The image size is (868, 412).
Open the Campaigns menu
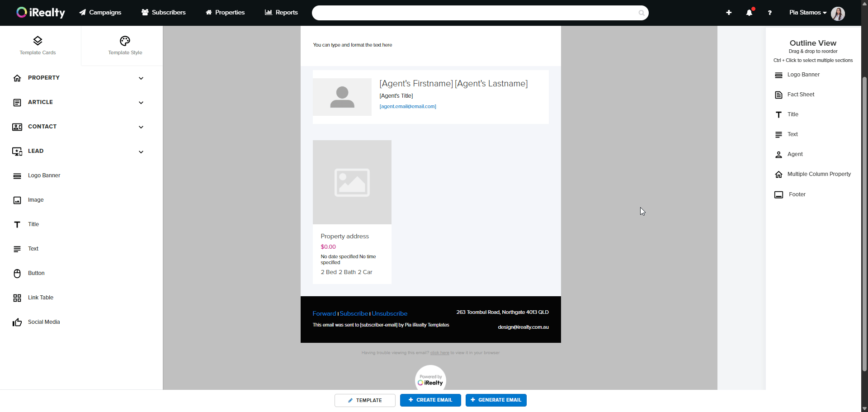tap(100, 13)
